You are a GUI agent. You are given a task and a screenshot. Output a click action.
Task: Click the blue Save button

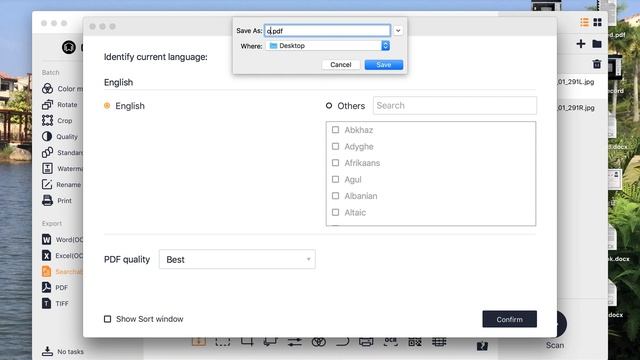click(x=384, y=64)
